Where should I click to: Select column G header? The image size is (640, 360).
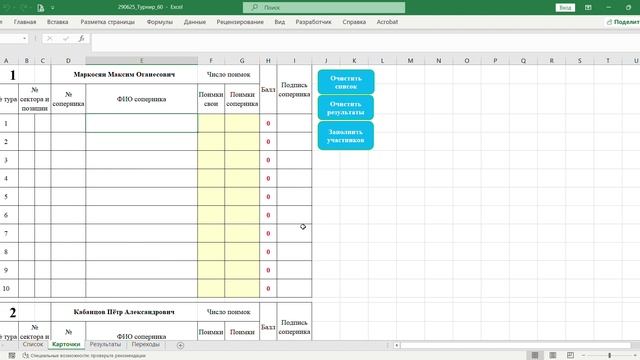click(x=242, y=60)
